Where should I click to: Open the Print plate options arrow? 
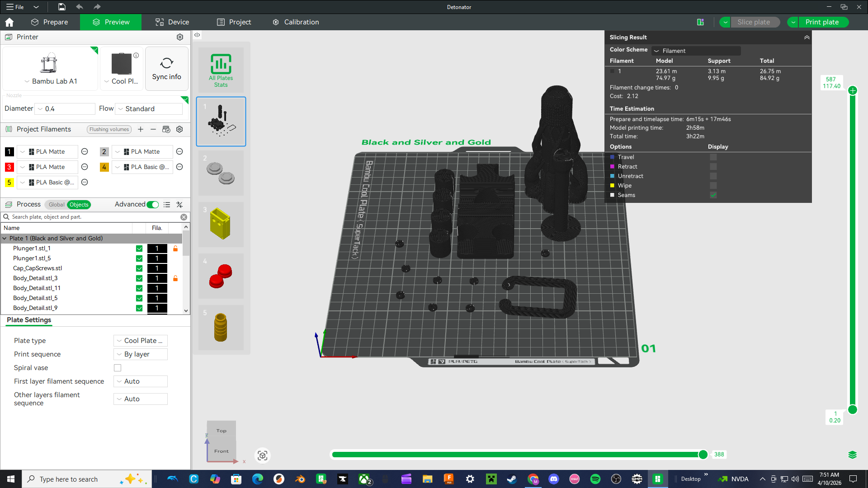click(793, 22)
